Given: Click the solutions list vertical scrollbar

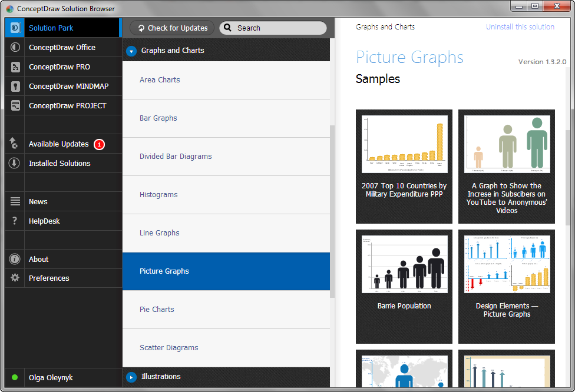Looking at the screenshot, I should (x=332, y=211).
